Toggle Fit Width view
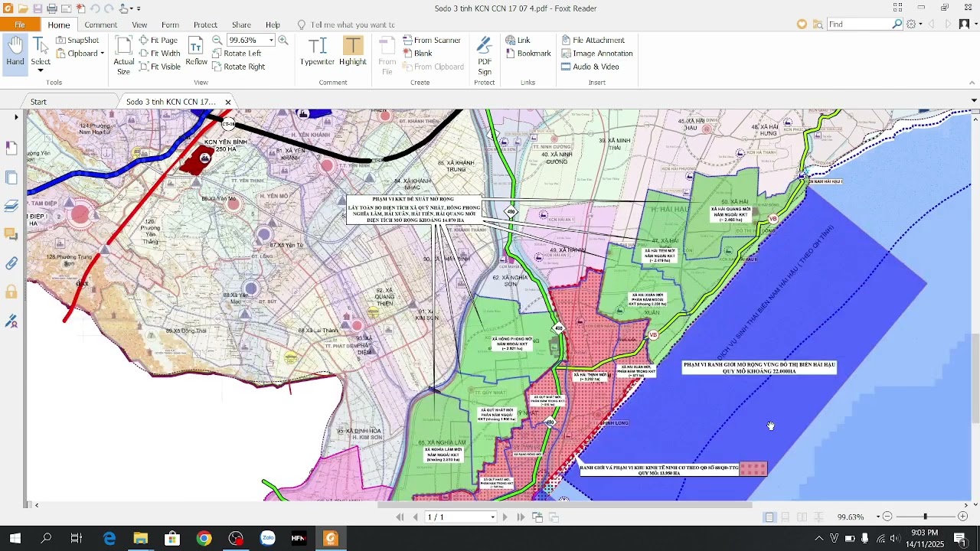 [159, 54]
